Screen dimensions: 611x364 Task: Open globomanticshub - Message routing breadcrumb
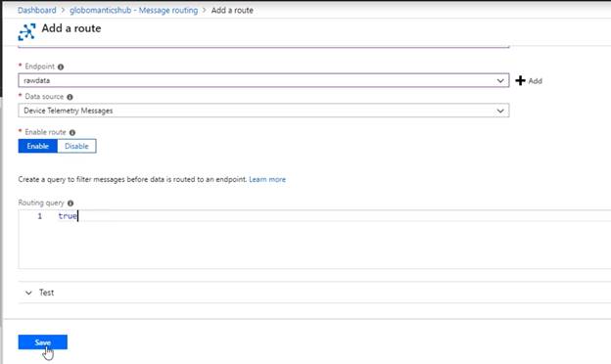click(x=133, y=10)
